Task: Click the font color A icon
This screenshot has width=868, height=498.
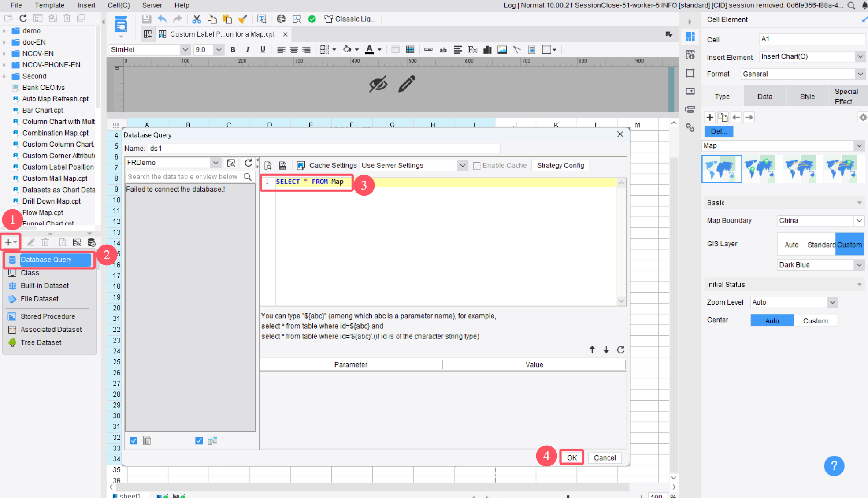Action: click(x=370, y=50)
